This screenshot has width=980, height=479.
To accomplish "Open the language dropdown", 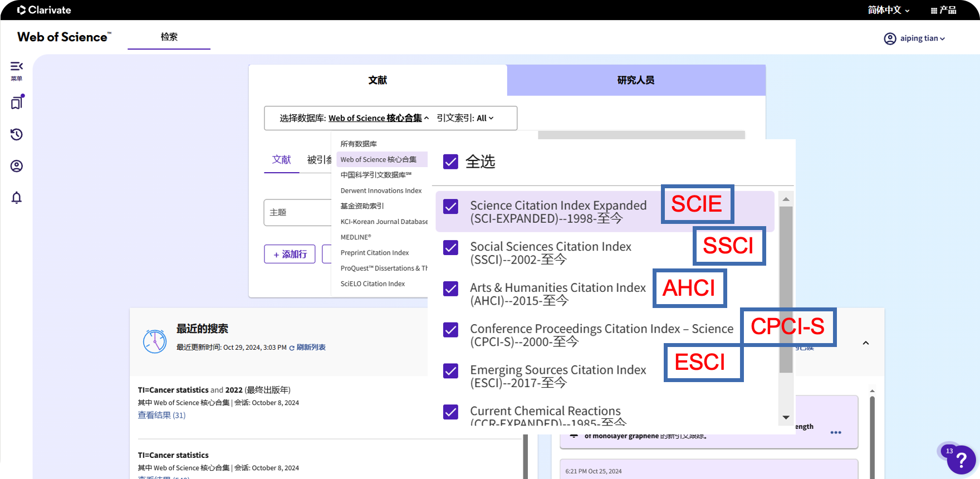I will point(889,10).
